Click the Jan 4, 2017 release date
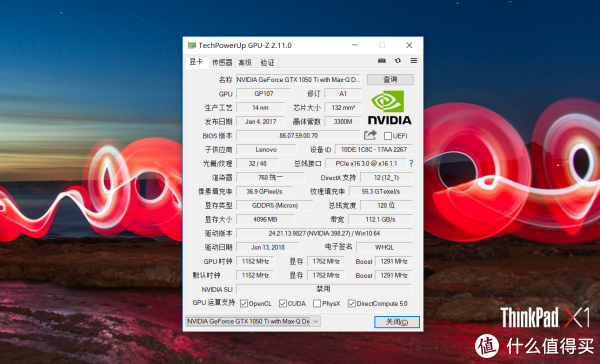The height and width of the screenshot is (364, 600). tap(260, 121)
